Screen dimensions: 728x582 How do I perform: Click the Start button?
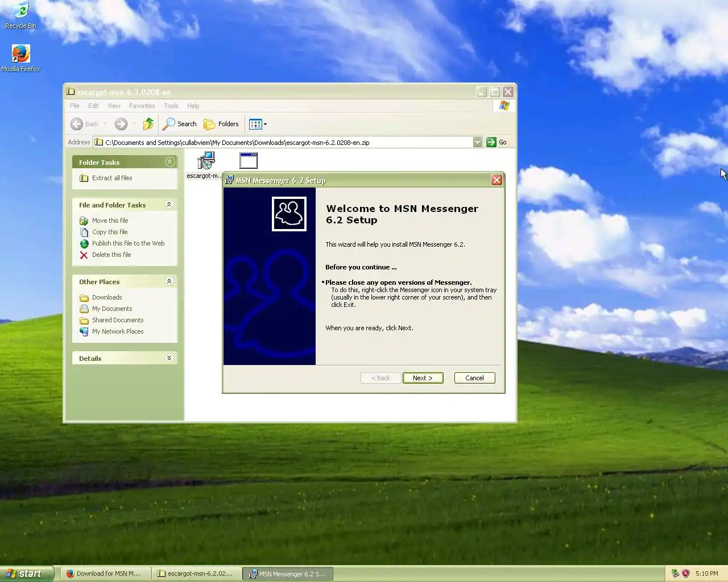tap(27, 573)
